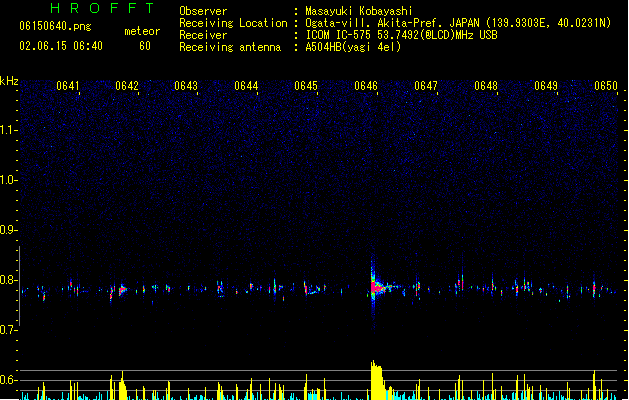Click the 0650 time marker
Screen dimensions: 629x400
[606, 86]
